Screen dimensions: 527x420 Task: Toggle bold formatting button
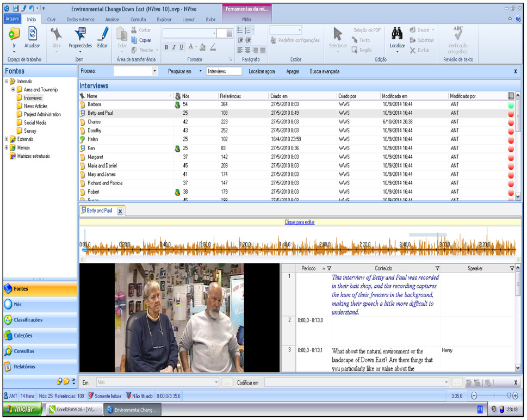(x=166, y=47)
